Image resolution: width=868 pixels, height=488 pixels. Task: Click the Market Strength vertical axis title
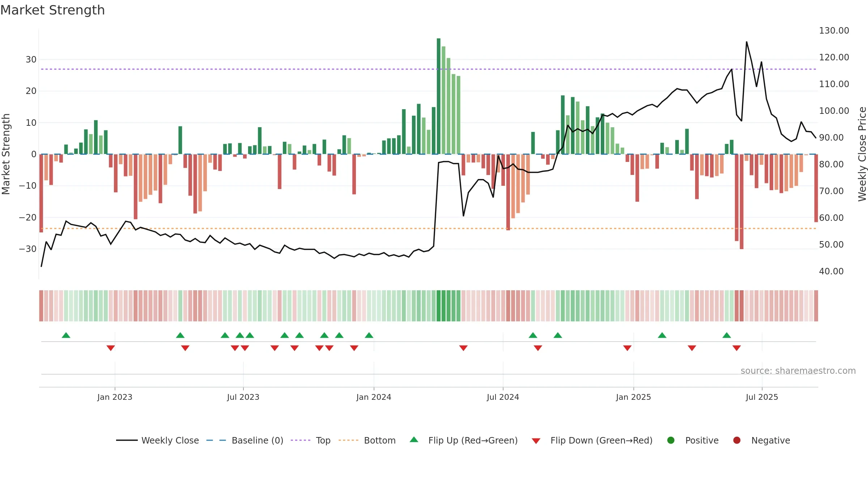coord(6,154)
